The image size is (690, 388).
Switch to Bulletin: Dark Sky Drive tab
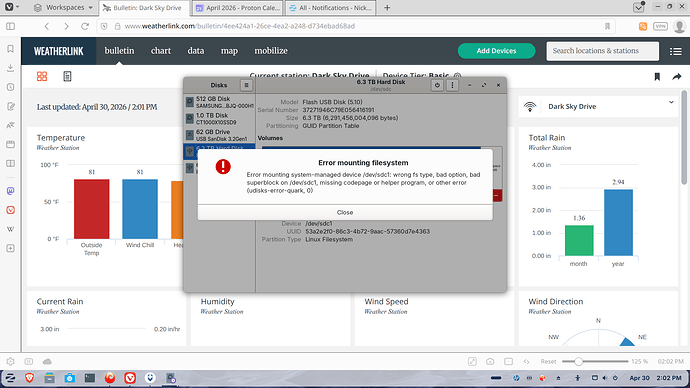pyautogui.click(x=145, y=8)
